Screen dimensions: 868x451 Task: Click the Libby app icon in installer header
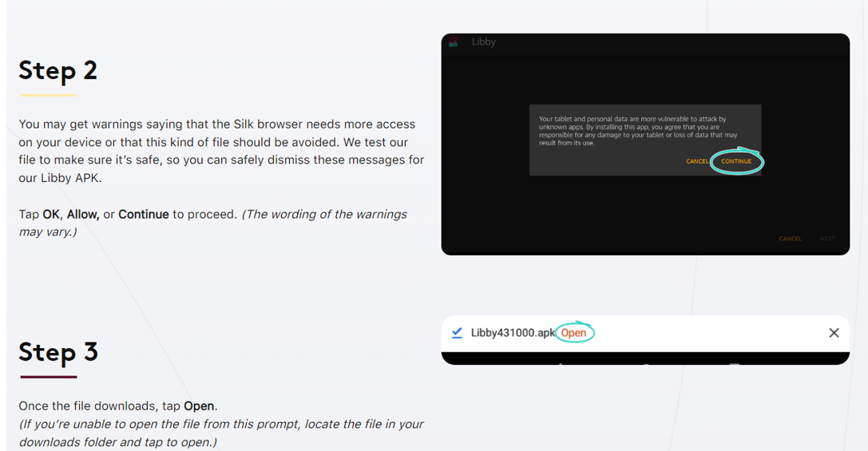[453, 42]
